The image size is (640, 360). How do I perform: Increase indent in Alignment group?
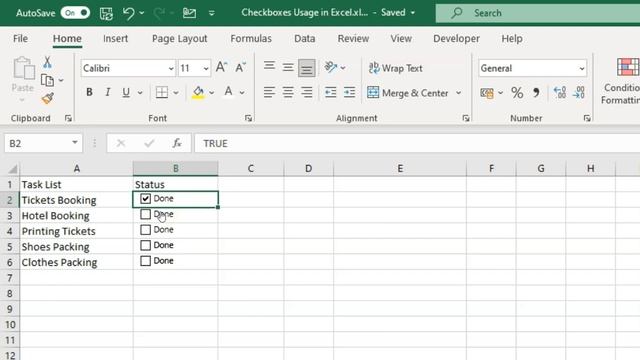tap(349, 92)
